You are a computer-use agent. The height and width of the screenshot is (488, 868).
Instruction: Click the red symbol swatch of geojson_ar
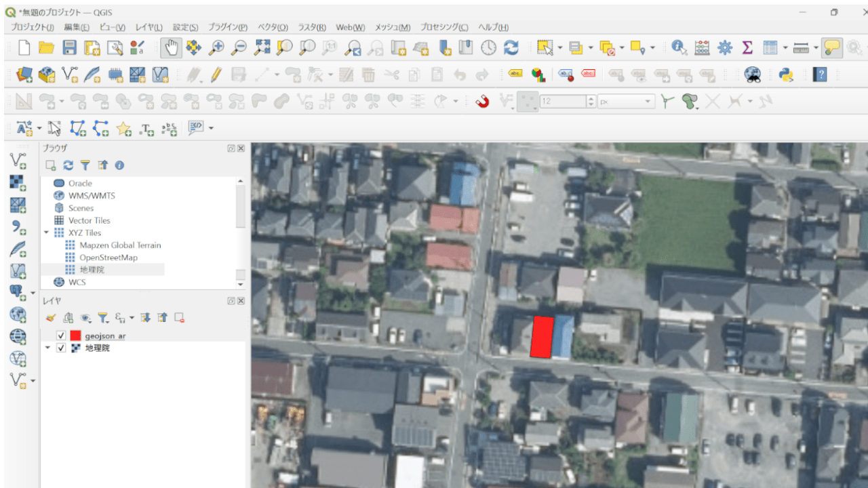(x=75, y=335)
